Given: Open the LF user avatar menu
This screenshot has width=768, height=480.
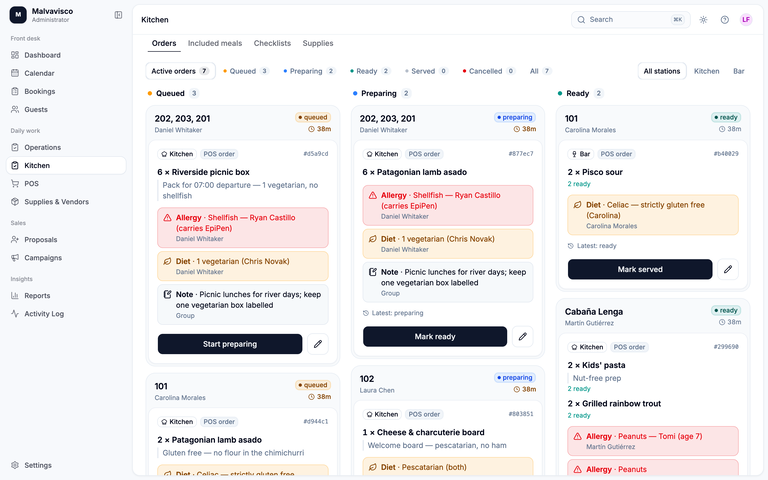Looking at the screenshot, I should click(746, 20).
